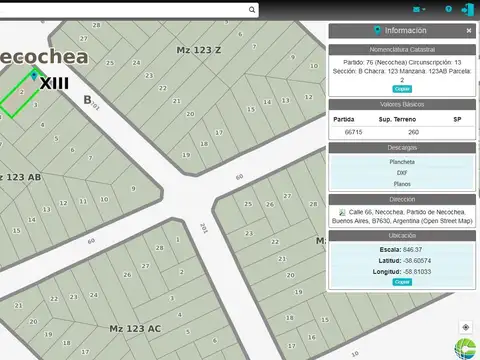Click the search magnifier icon
This screenshot has height=360, width=480.
[252, 10]
